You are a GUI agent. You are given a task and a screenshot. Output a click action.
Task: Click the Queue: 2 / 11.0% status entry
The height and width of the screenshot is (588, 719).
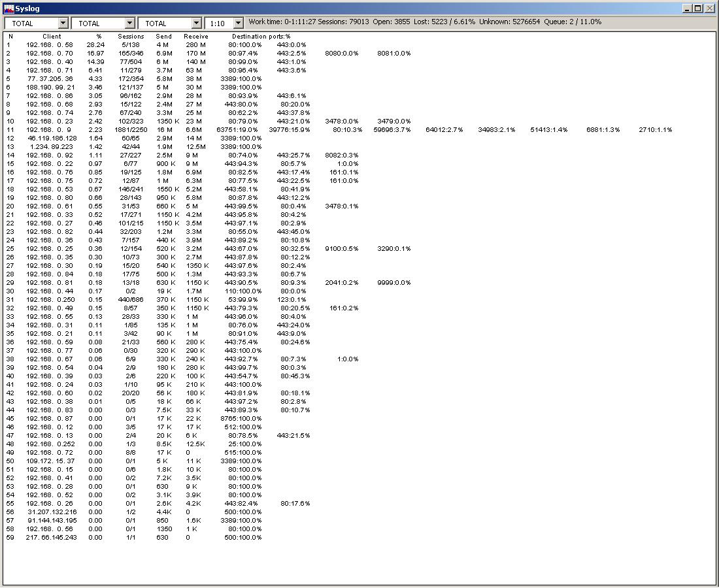pos(573,22)
